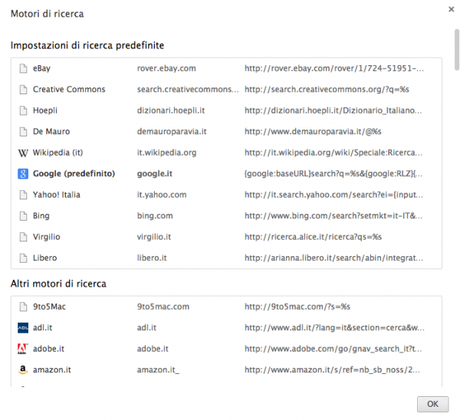Screen dimensions: 460x420
Task: Click the www.adl.it URL
Action: coord(334,328)
